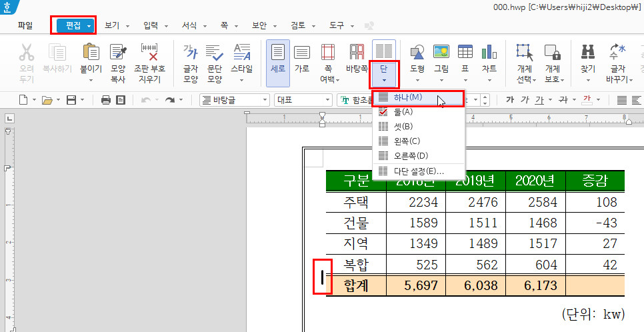644x332 pixels.
Task: Click the 스타일 styles icon
Action: point(241,53)
